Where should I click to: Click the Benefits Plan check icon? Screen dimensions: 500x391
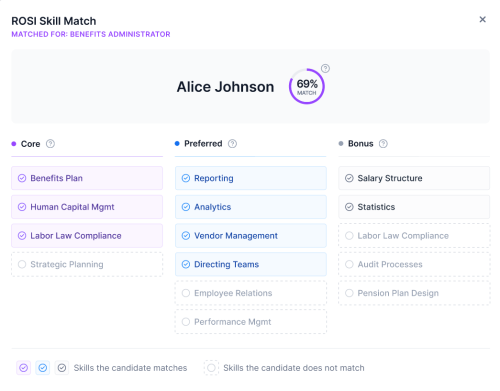22,178
